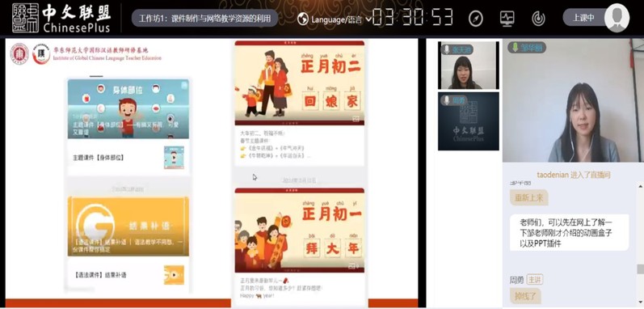Click the 03:30:53 session timer
This screenshot has width=644, height=309.
point(413,18)
